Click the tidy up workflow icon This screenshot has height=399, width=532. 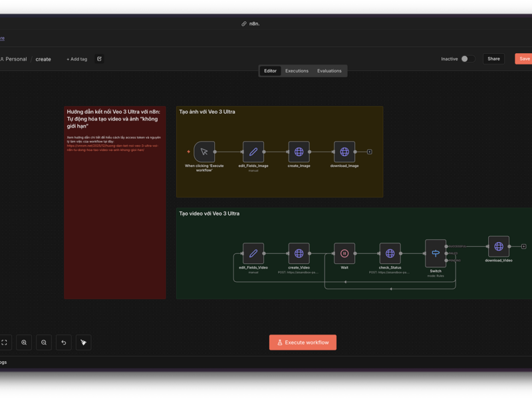(x=84, y=342)
